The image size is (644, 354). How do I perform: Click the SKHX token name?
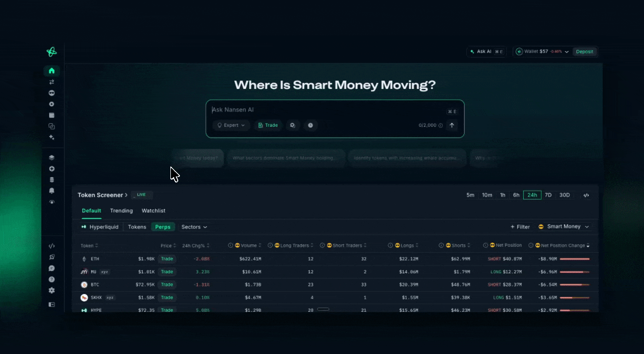click(97, 297)
